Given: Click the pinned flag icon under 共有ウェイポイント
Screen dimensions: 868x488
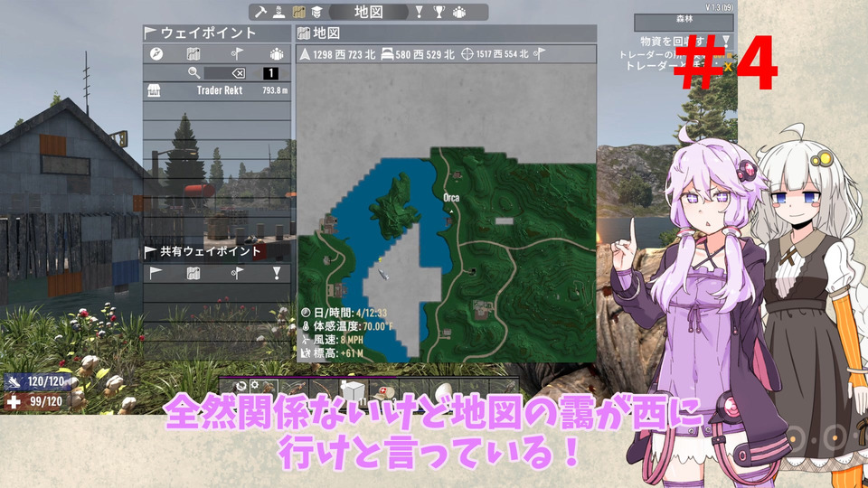Looking at the screenshot, I should click(237, 272).
